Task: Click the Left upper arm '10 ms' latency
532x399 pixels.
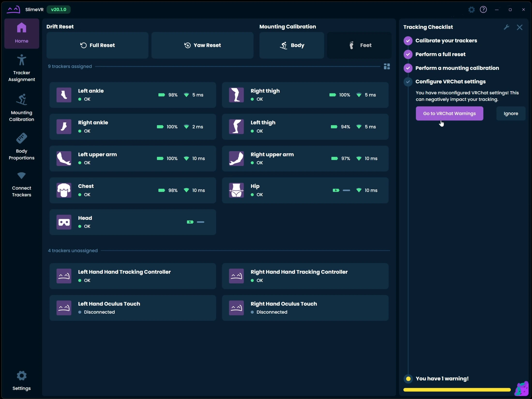Action: click(198, 158)
